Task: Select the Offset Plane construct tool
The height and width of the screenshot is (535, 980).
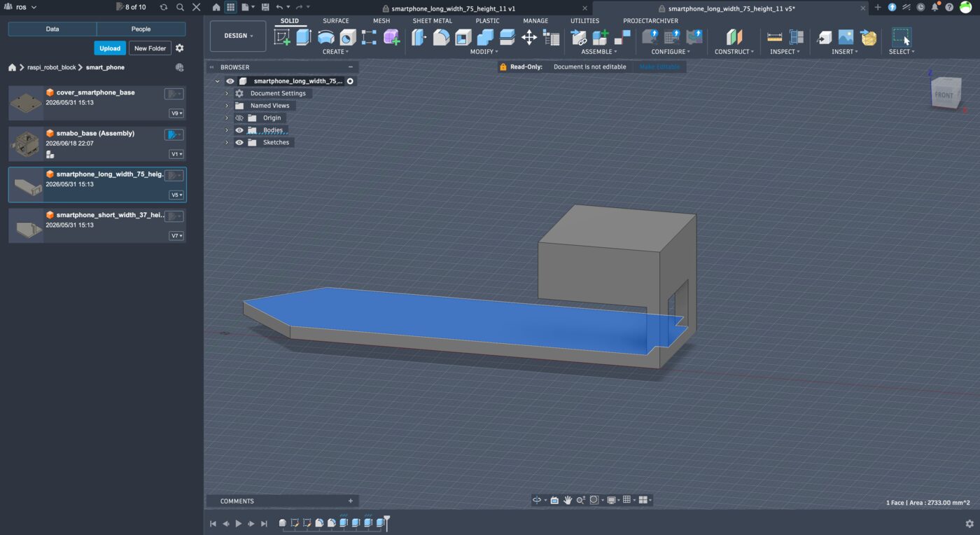Action: coord(734,37)
